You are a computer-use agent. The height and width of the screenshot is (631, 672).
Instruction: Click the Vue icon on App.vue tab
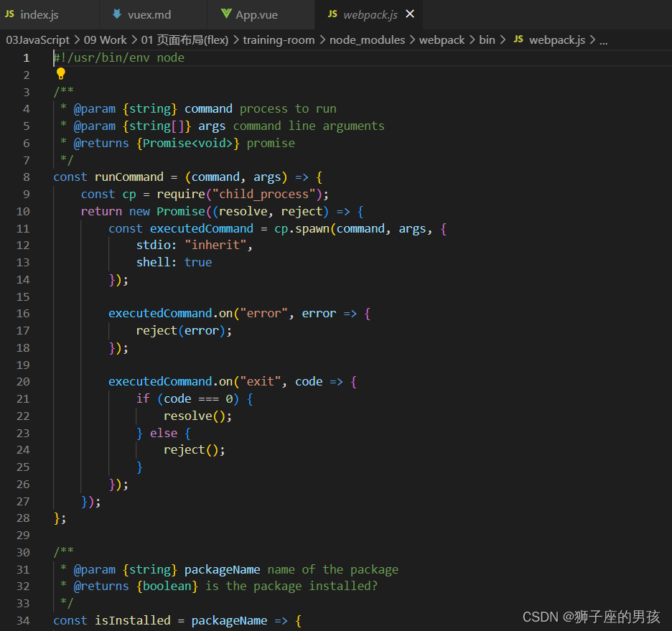[x=226, y=14]
